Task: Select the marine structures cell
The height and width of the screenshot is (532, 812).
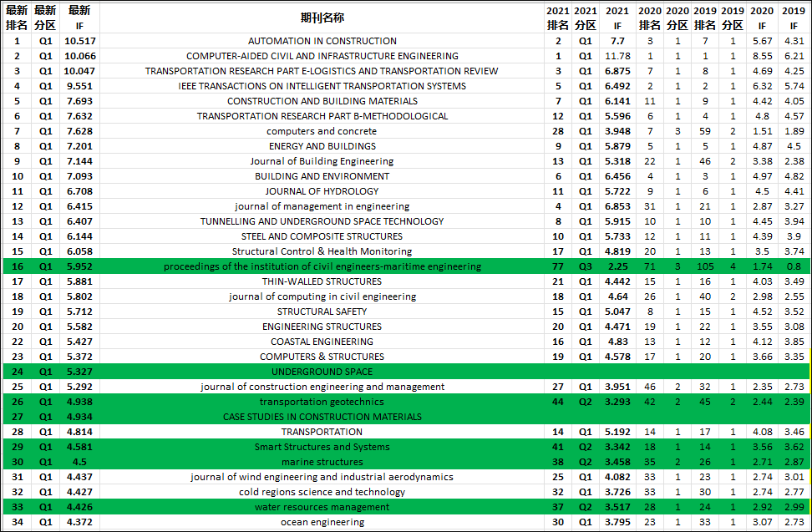Action: point(322,462)
